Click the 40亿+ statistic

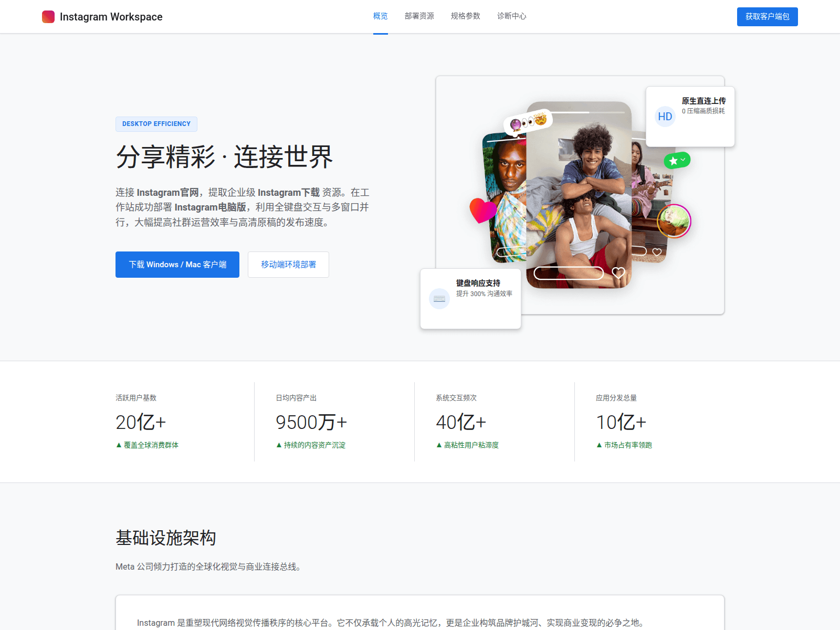coord(461,422)
